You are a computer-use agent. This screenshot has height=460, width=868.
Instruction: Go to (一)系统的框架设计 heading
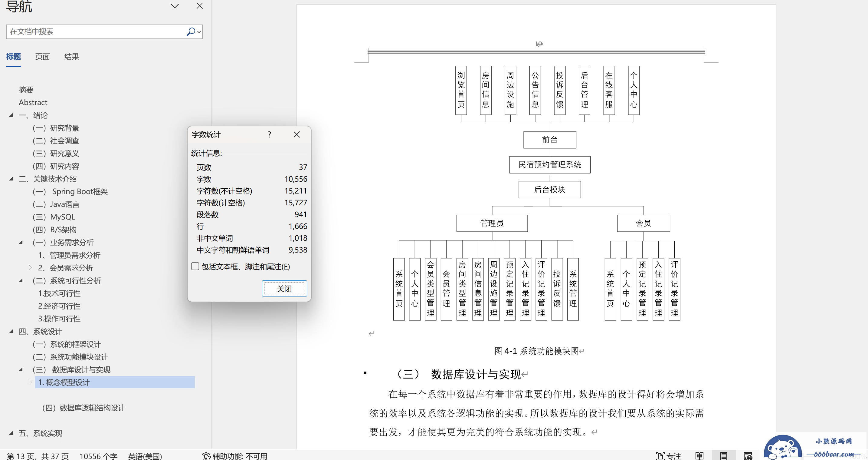[x=67, y=344]
